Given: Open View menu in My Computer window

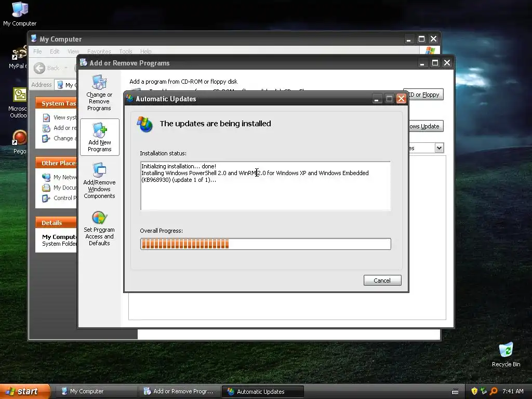Looking at the screenshot, I should (73, 51).
